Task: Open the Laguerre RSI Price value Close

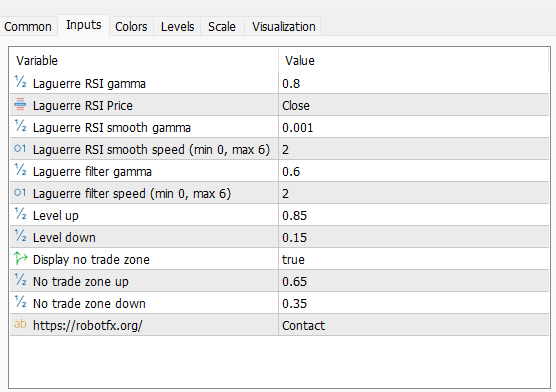Action: [x=414, y=105]
